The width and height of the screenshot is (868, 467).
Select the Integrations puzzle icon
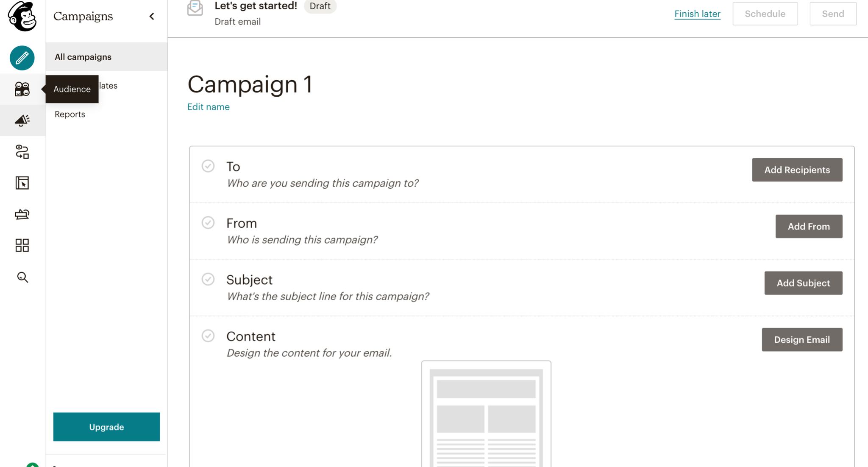point(22,245)
